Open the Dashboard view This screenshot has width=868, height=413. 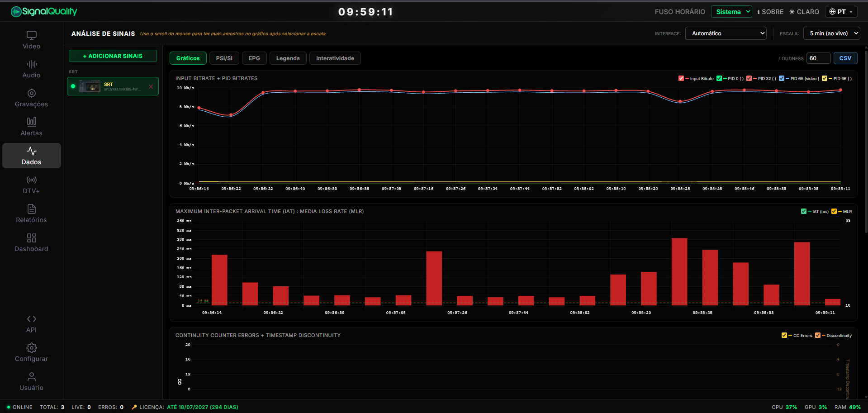[31, 242]
